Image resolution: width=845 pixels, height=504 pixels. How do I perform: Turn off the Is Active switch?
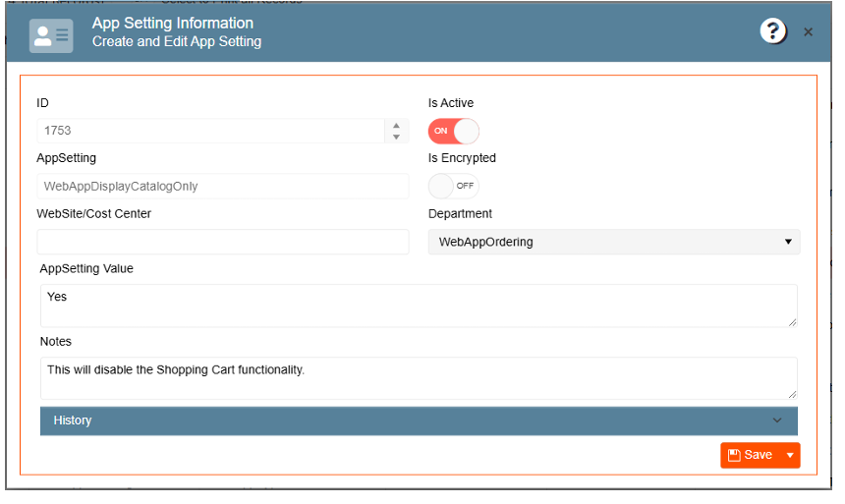pos(453,131)
